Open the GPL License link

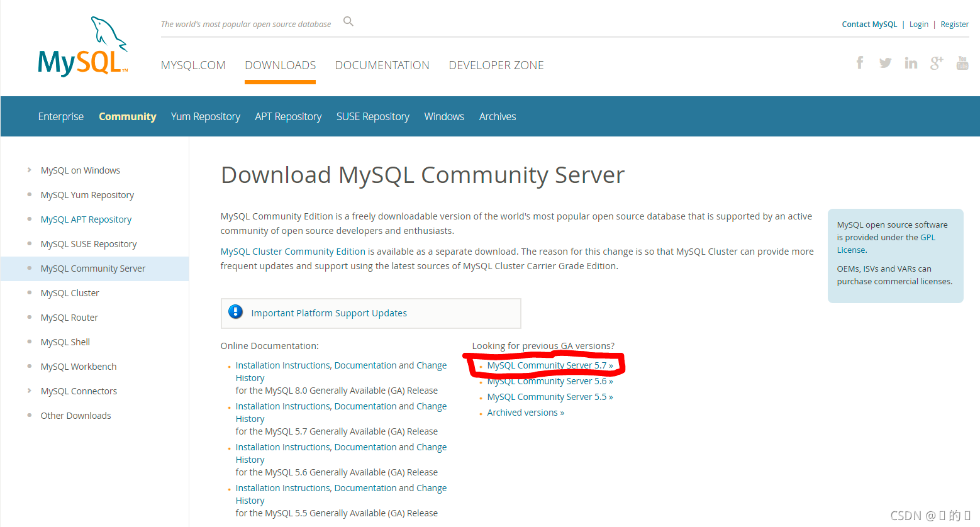886,243
